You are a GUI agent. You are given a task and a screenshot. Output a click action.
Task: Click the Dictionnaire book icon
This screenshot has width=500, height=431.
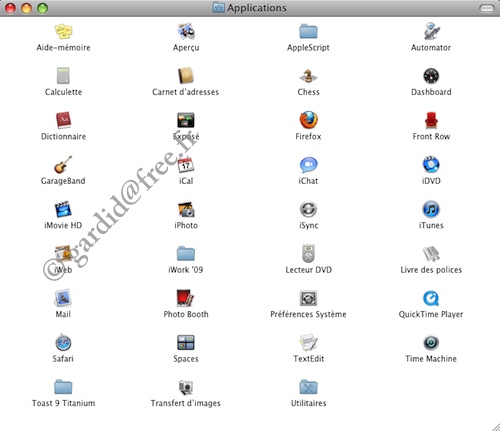tap(63, 120)
